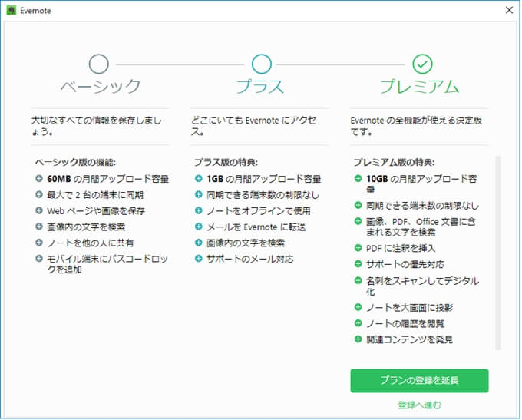This screenshot has width=522, height=420.
Task: Click basic column plus icon for 画像内の文字を検索
Action: [x=39, y=227]
